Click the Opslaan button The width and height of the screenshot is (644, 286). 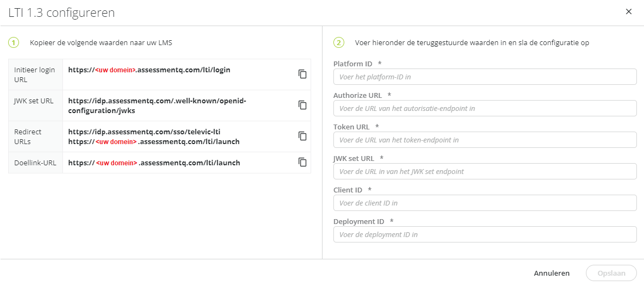pyautogui.click(x=611, y=273)
